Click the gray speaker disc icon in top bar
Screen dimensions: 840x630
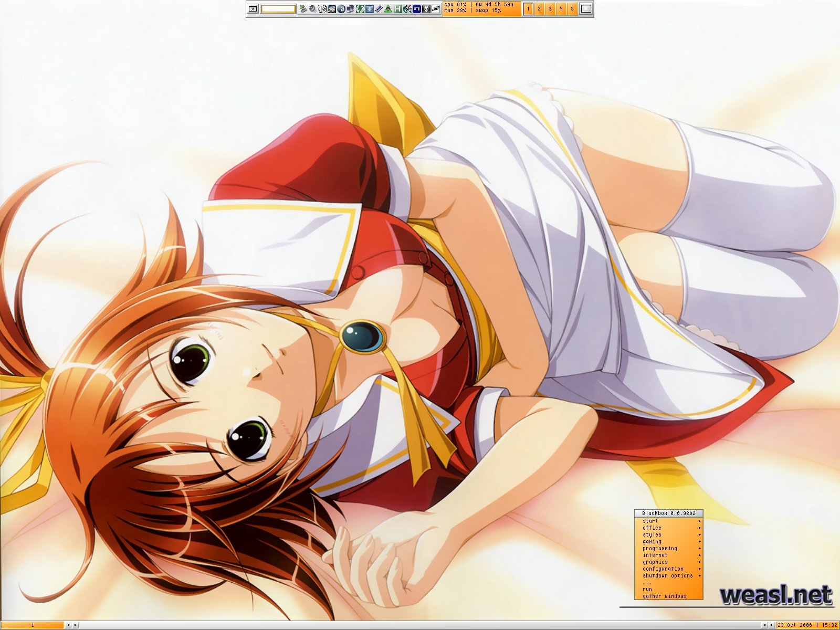[312, 9]
